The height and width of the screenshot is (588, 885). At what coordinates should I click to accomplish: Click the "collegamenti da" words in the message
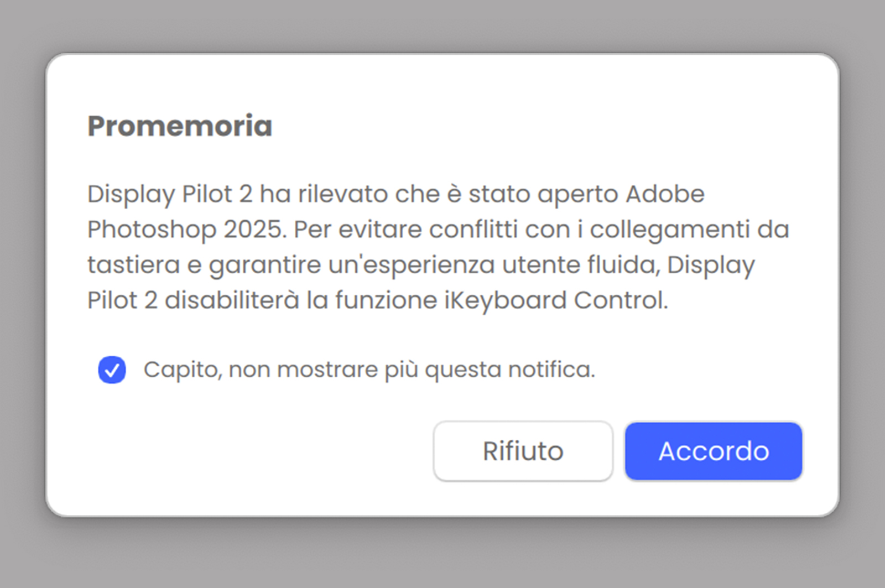coord(689,230)
